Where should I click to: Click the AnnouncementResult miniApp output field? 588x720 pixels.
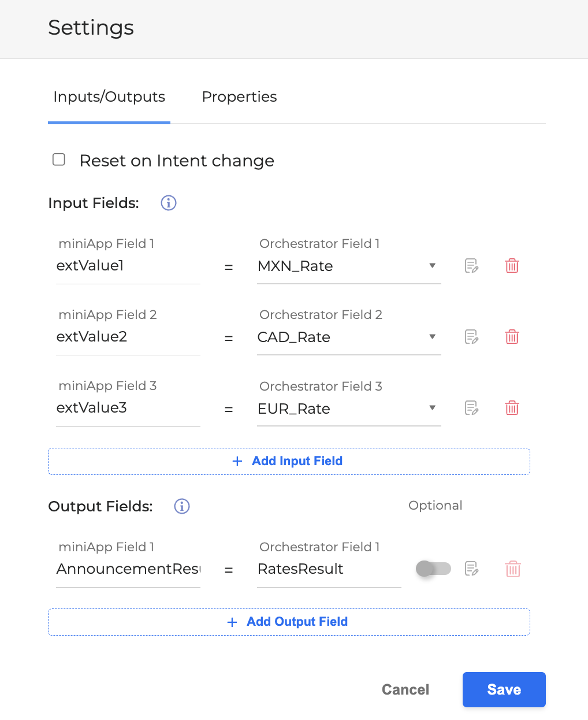point(128,569)
